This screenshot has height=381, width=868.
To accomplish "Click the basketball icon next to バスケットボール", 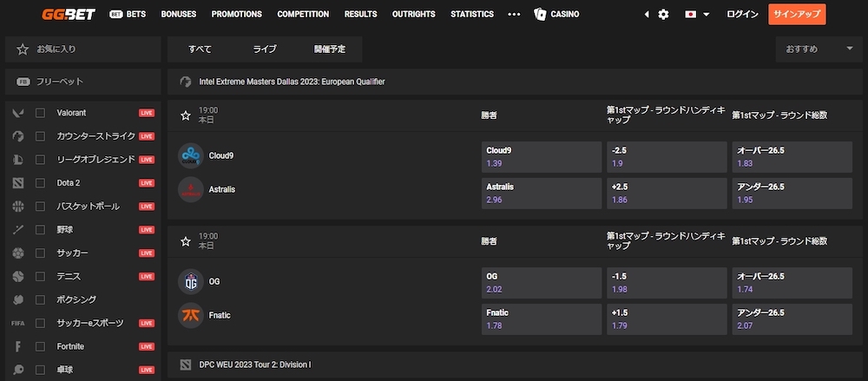I will 17,207.
